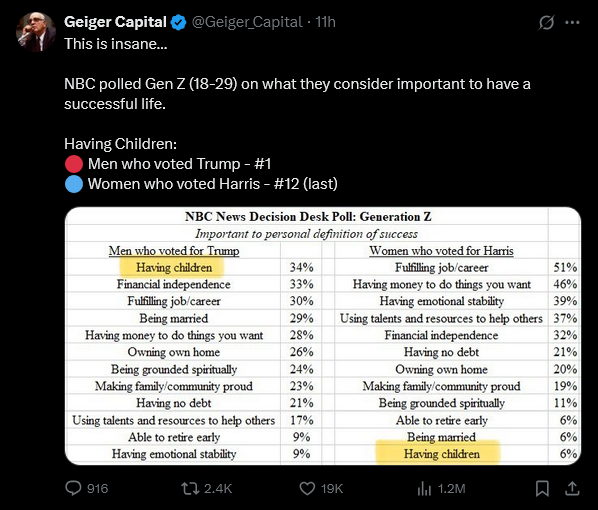Open the @Geiger_Capital handle link
The height and width of the screenshot is (510, 598).
point(247,22)
